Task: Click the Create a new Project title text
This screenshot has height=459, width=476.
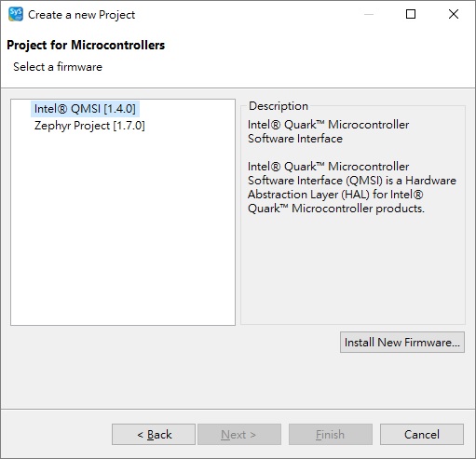Action: [x=81, y=15]
